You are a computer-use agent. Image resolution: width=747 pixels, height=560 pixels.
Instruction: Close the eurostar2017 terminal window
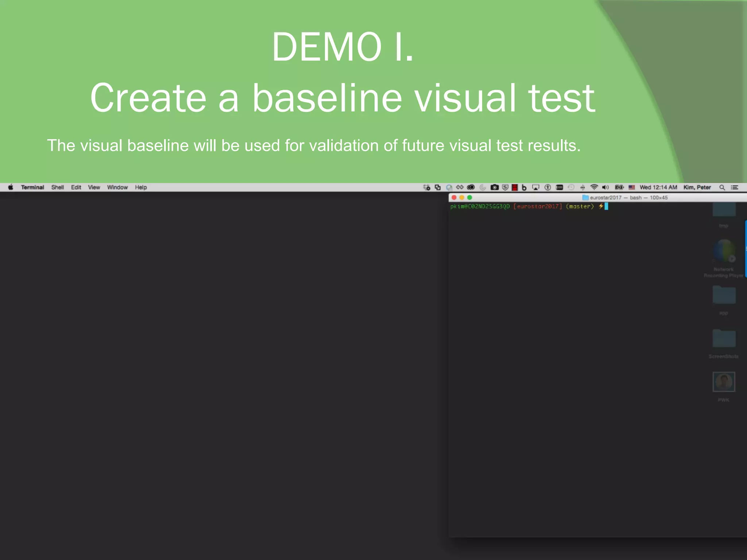[454, 197]
